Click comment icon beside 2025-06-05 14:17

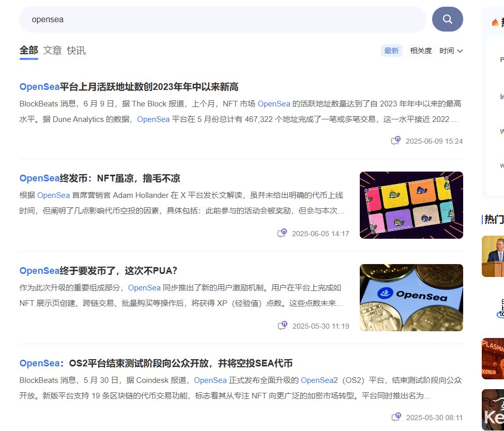(282, 233)
